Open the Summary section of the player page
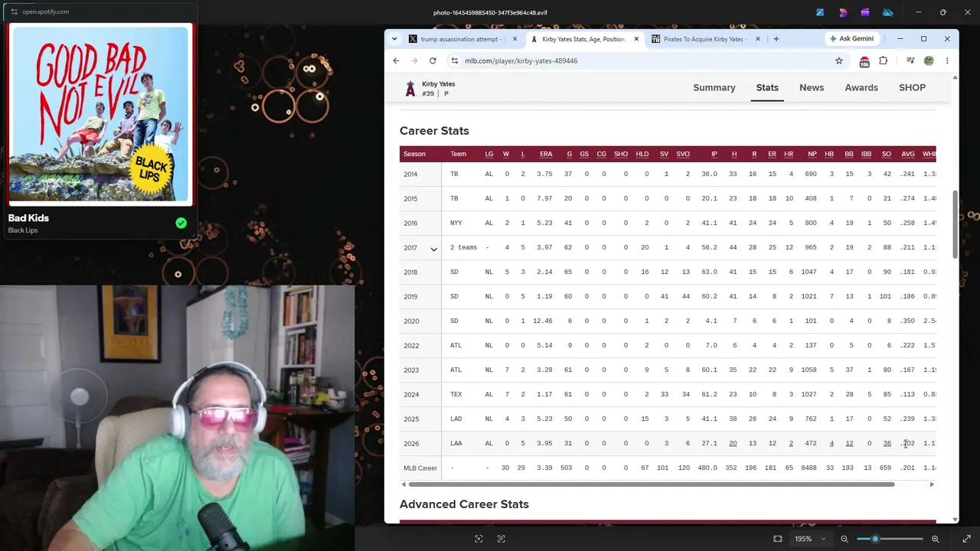Screen dimensions: 980x551 [714, 87]
